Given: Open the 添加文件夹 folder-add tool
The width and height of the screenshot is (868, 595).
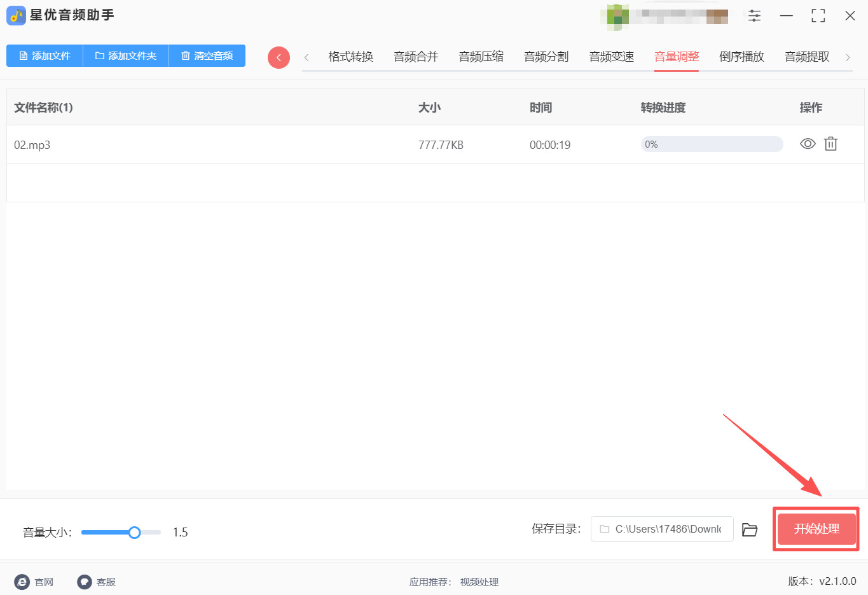Looking at the screenshot, I should 125,55.
